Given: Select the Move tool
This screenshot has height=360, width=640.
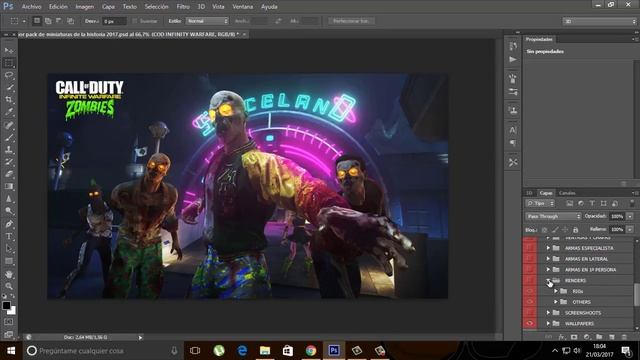Looking at the screenshot, I should [x=9, y=51].
